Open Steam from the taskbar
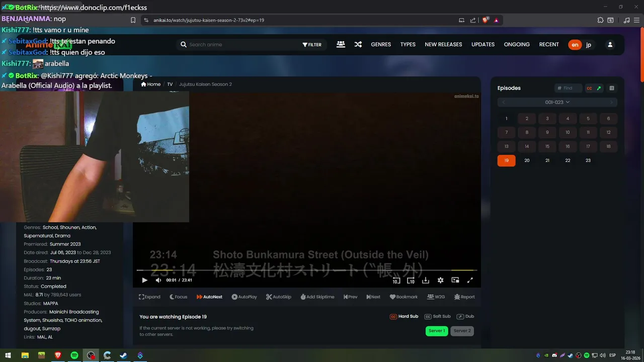This screenshot has width=644, height=362. point(123,355)
